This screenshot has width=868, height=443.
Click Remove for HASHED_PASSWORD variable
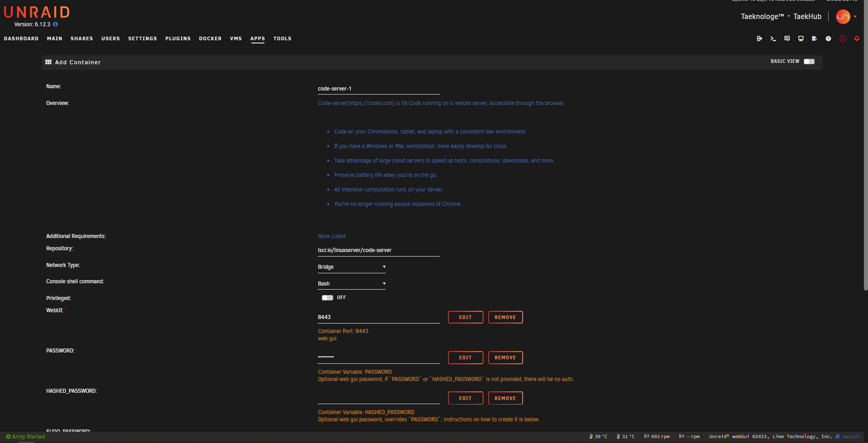pos(505,398)
